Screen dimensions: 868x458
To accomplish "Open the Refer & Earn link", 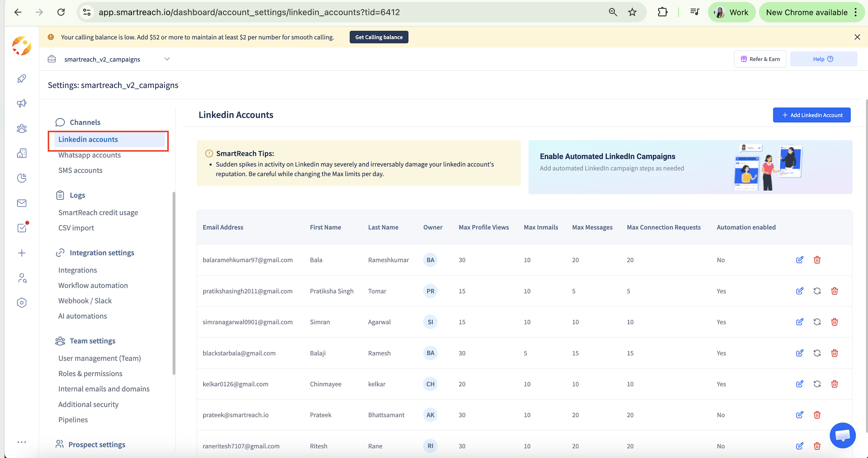I will (760, 59).
